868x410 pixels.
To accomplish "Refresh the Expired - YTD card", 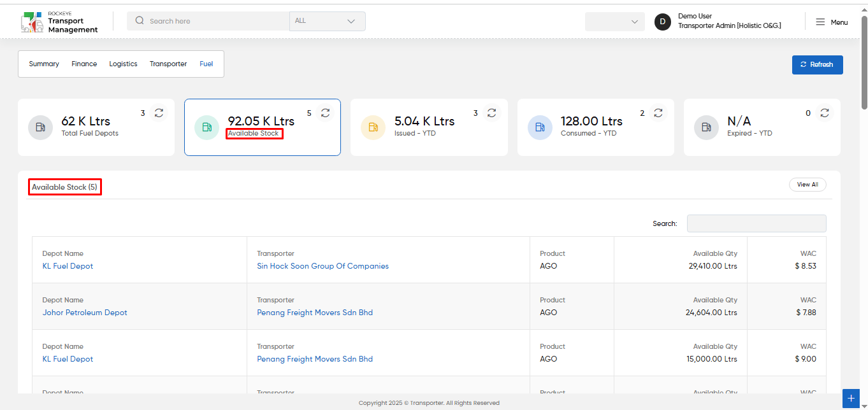I will [825, 113].
